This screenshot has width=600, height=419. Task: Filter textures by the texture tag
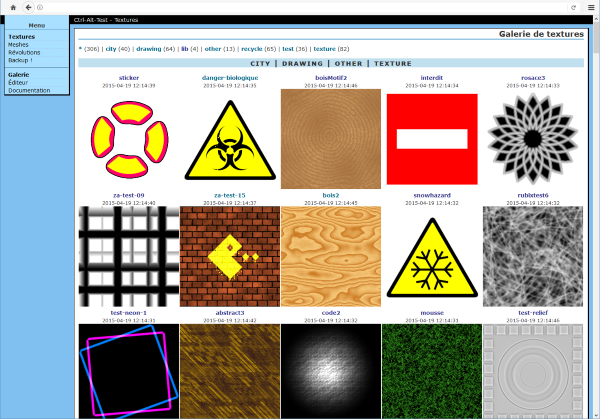pyautogui.click(x=324, y=49)
